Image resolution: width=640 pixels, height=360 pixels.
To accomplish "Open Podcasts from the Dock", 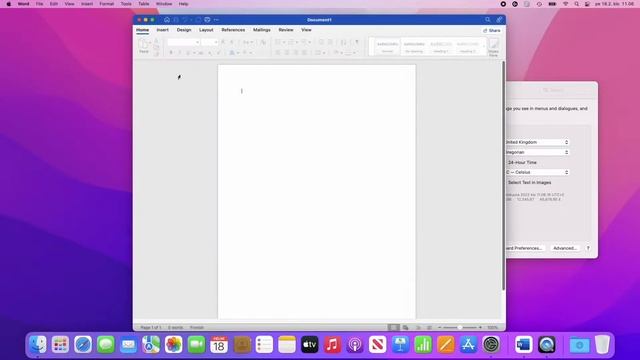I will (355, 344).
